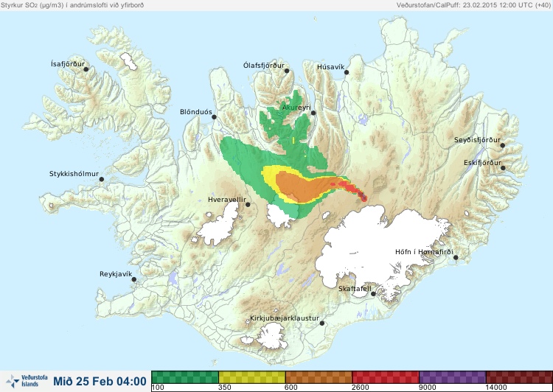
Task: Click the Veðurstofa Íslands logo
Action: click(27, 381)
